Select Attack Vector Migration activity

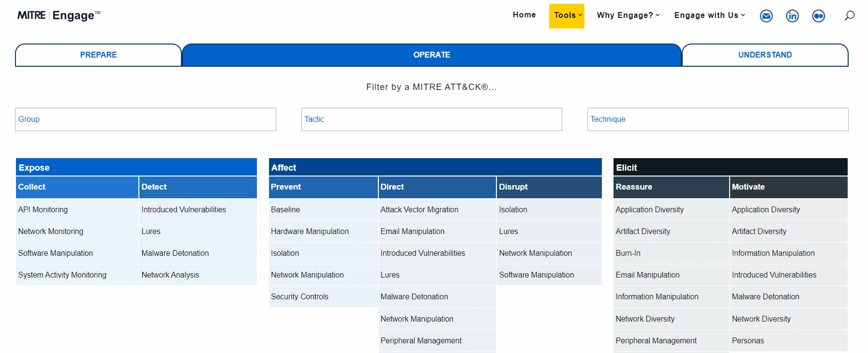coord(419,210)
